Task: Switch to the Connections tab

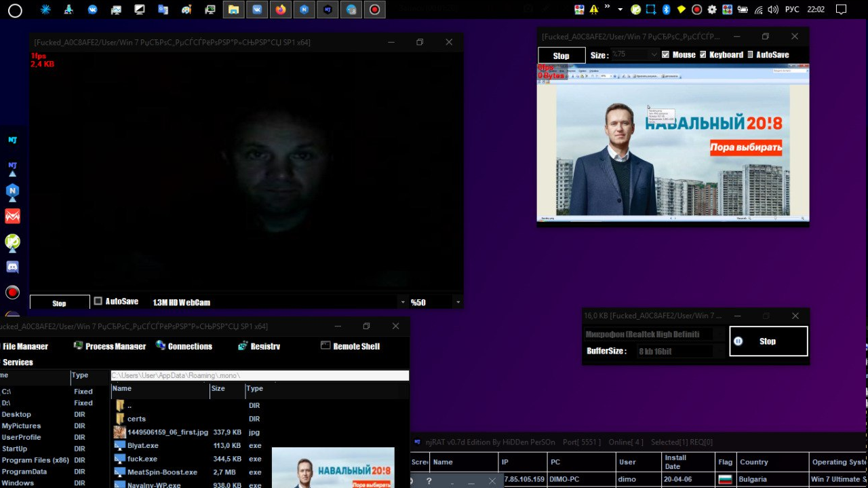Action: click(x=184, y=346)
